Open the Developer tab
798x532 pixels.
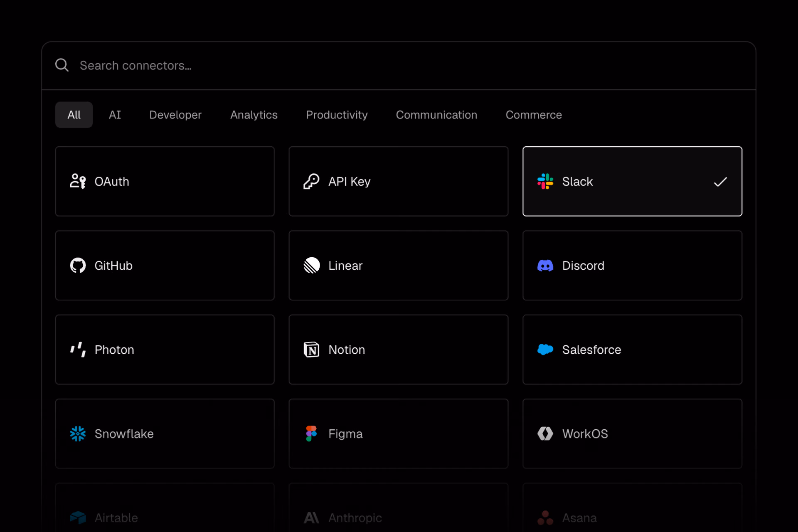click(x=175, y=115)
